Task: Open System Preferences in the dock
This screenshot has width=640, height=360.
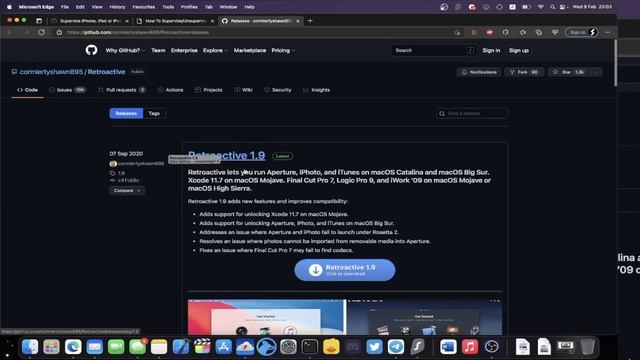Action: click(288, 347)
